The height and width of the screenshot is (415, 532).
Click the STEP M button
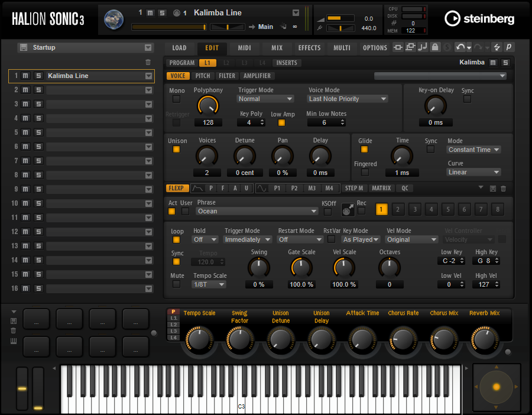pos(354,189)
